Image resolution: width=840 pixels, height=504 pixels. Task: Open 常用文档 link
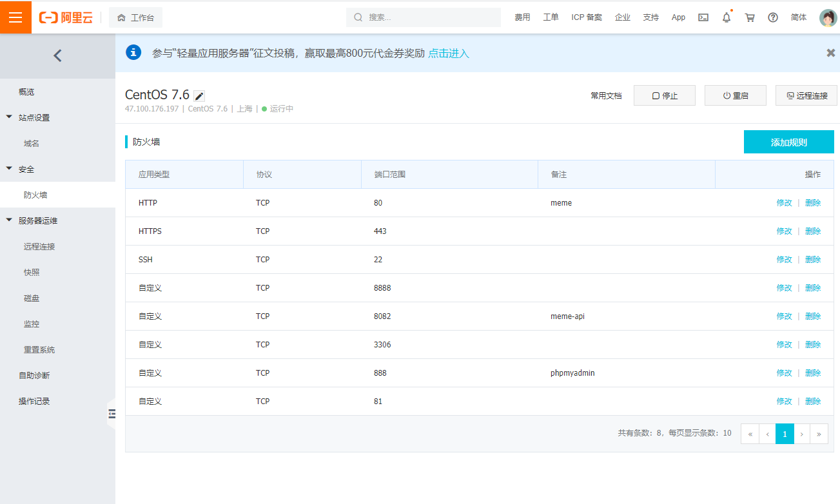[606, 95]
